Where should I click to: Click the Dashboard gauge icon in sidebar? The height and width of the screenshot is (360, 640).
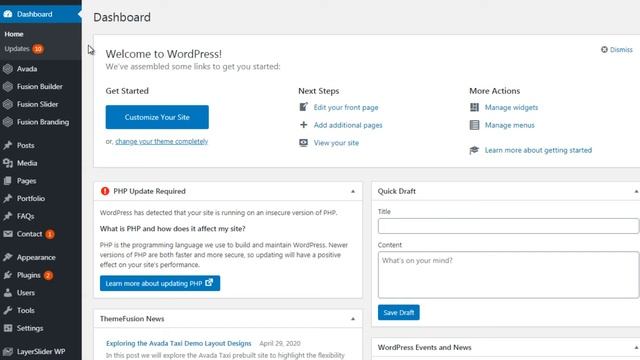(x=8, y=14)
